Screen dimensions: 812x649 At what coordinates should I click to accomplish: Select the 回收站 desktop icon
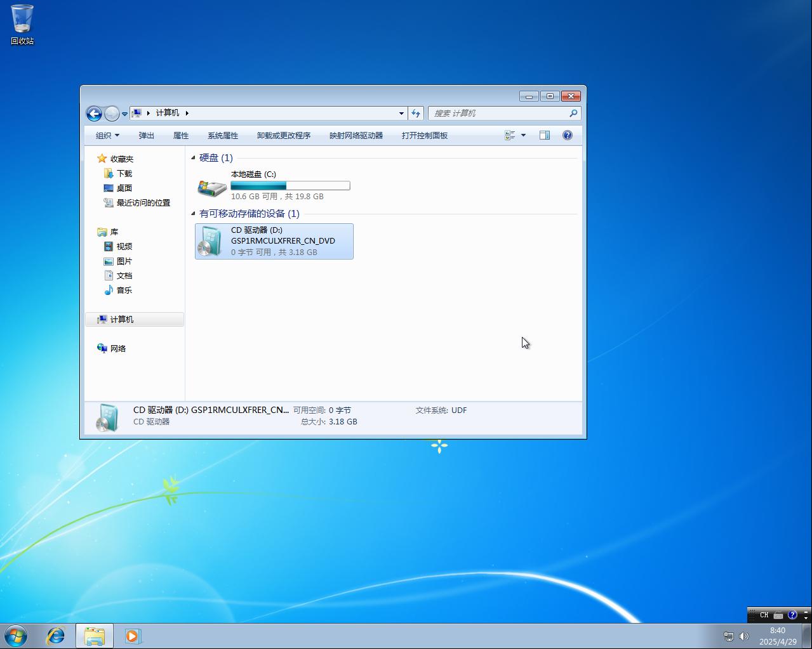point(22,25)
